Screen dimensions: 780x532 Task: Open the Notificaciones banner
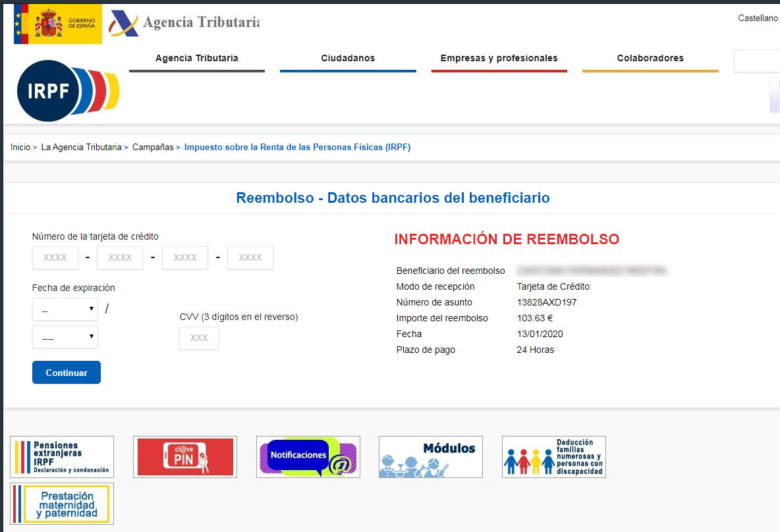[x=308, y=457]
